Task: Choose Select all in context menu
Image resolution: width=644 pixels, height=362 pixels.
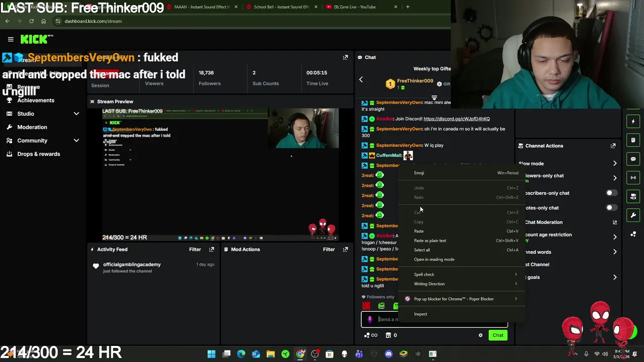Action: (x=462, y=250)
